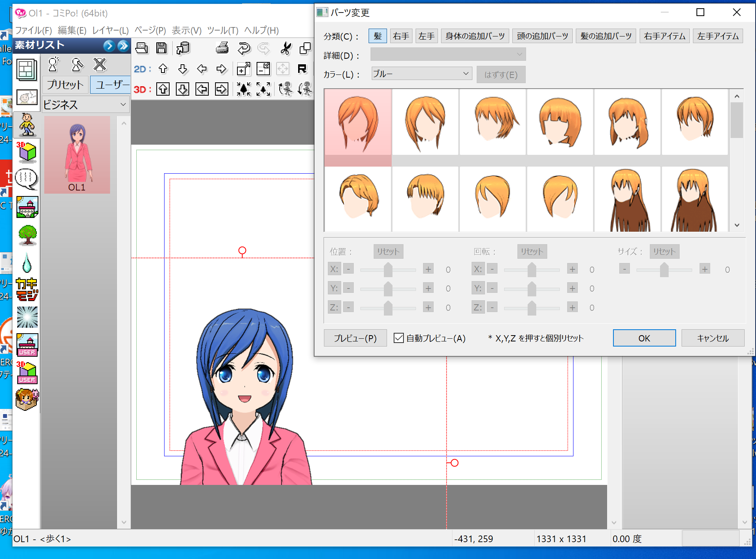Click the scissors cut icon
This screenshot has height=559, width=756.
(x=286, y=48)
